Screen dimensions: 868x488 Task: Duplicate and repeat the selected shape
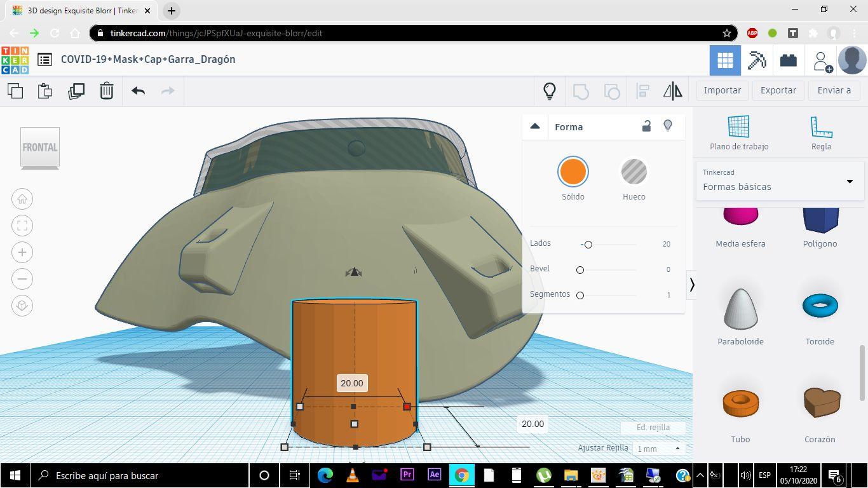point(76,91)
